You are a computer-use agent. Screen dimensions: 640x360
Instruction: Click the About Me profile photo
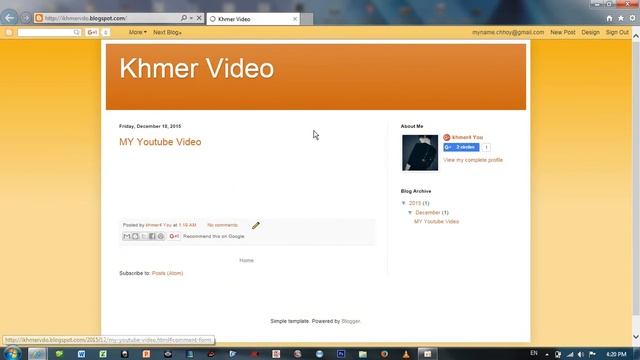(420, 153)
